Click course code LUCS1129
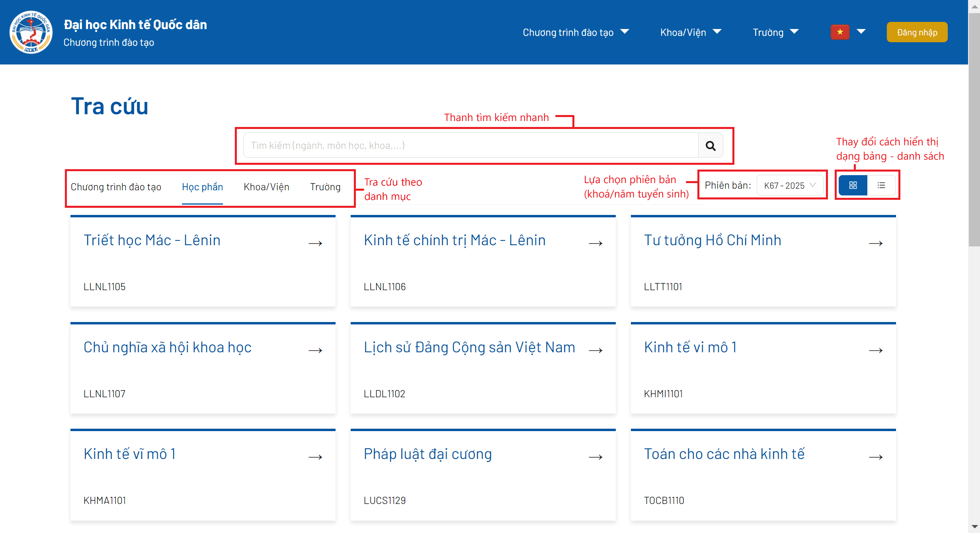Screen dimensions: 980x533 coord(385,500)
